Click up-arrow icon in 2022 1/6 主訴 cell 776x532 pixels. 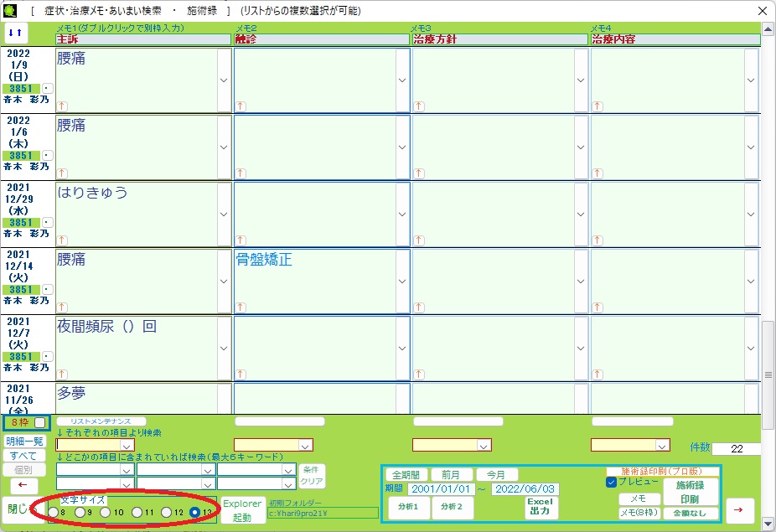click(62, 173)
